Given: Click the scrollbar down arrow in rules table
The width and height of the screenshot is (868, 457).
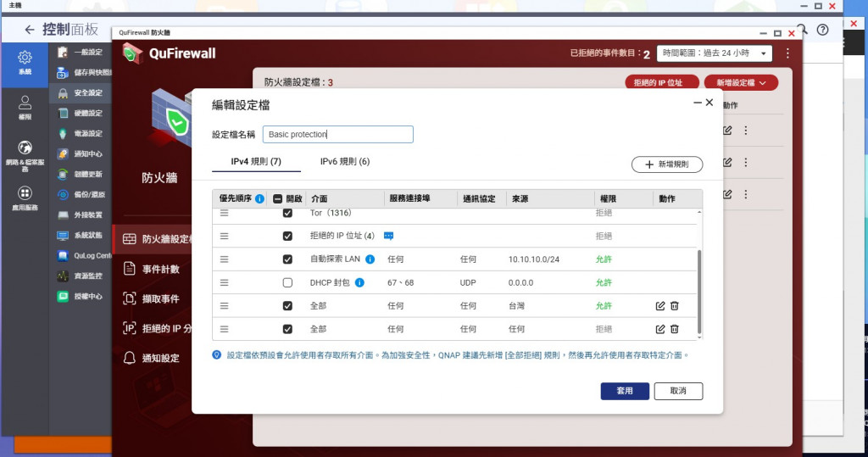Looking at the screenshot, I should [699, 337].
